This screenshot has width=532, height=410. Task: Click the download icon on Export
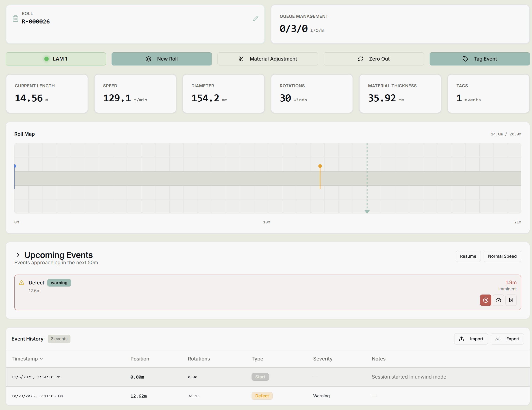click(498, 339)
